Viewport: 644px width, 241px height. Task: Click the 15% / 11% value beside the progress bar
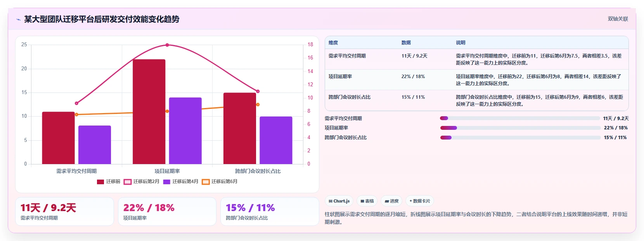615,138
